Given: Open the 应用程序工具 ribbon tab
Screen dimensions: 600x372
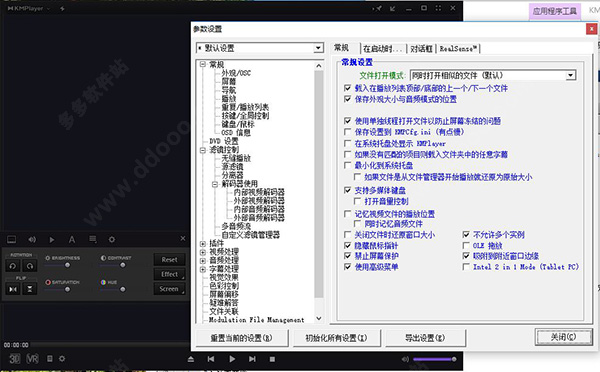Looking at the screenshot, I should 554,11.
